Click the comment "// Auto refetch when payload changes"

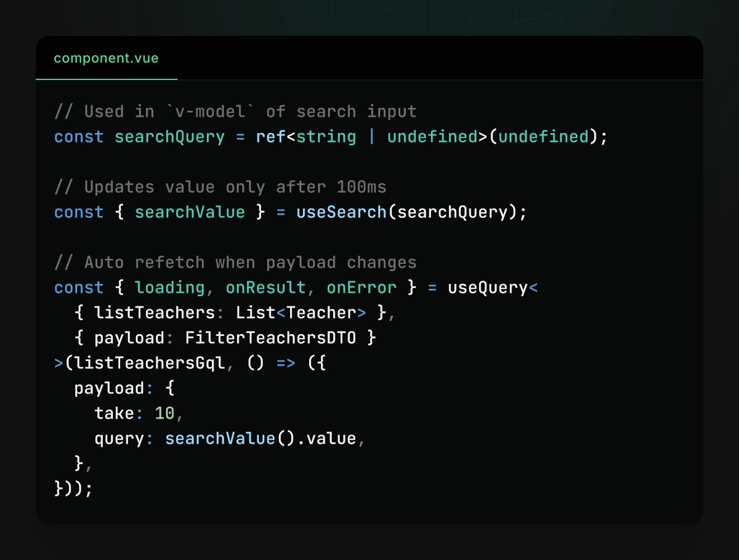point(235,263)
